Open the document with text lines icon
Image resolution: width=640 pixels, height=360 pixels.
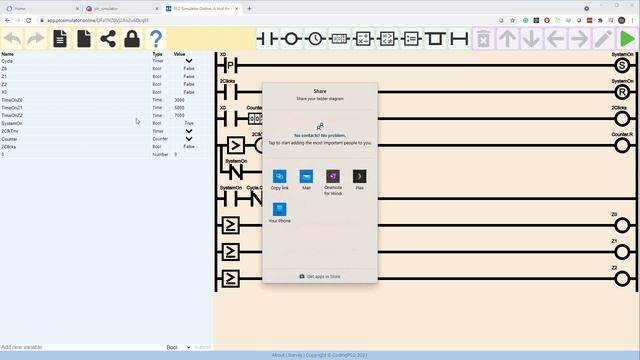(x=60, y=39)
